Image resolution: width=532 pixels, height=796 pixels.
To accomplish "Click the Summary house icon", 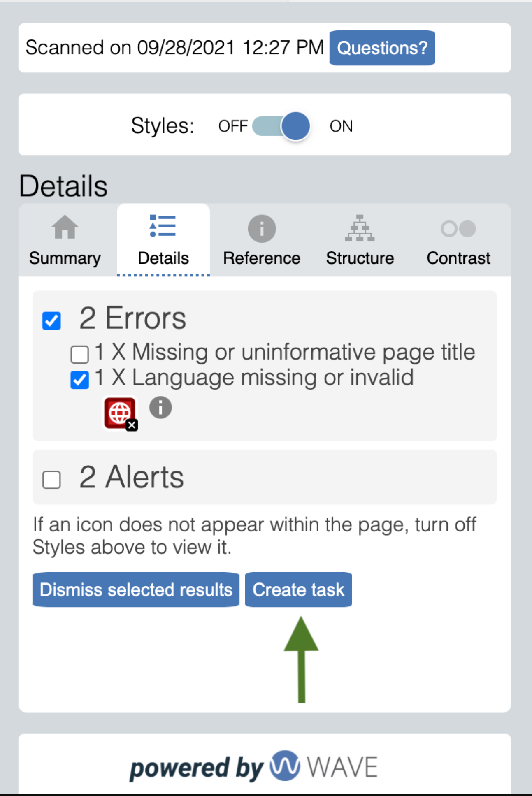I will point(65,227).
